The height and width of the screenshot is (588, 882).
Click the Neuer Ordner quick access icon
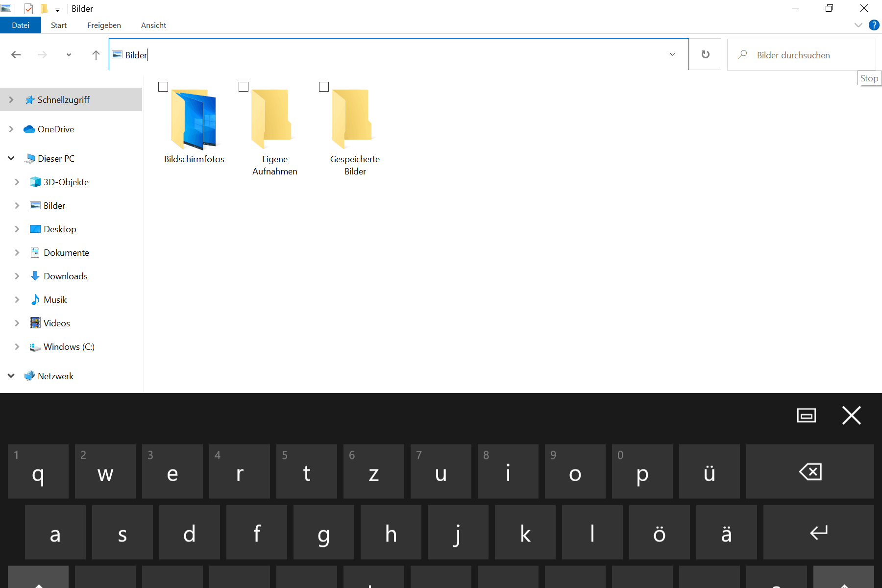[43, 8]
